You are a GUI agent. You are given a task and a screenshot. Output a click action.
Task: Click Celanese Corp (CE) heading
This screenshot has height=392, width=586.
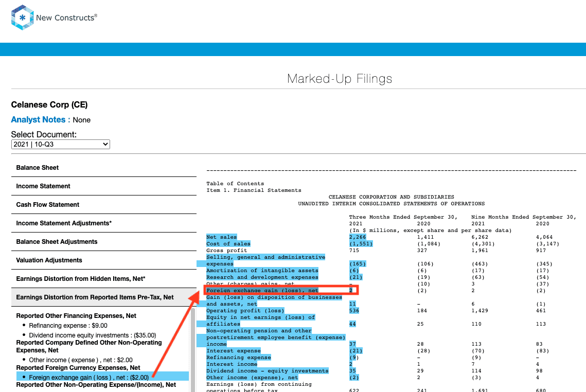point(49,104)
